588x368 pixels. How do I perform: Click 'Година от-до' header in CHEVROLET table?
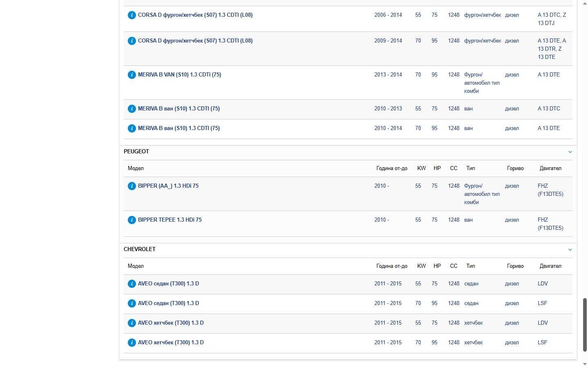point(392,266)
